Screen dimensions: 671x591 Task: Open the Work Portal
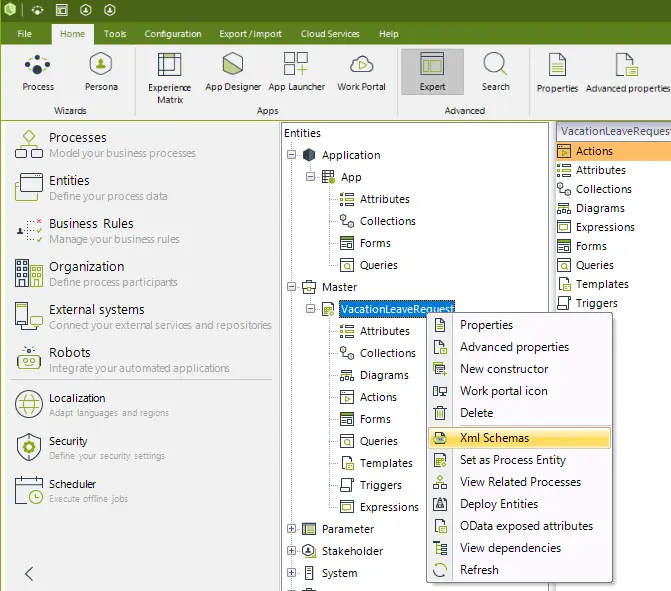click(x=361, y=73)
